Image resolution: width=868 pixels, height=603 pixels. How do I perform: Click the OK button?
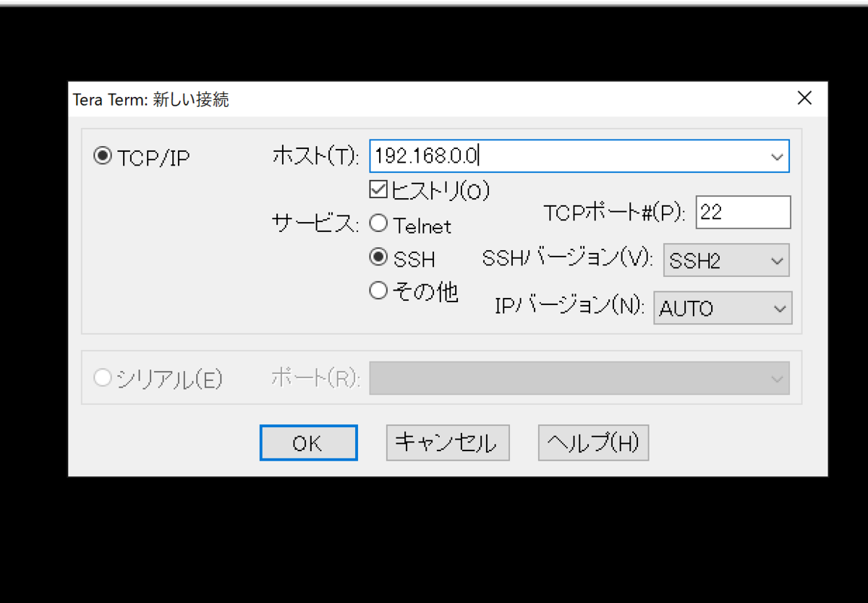[308, 442]
